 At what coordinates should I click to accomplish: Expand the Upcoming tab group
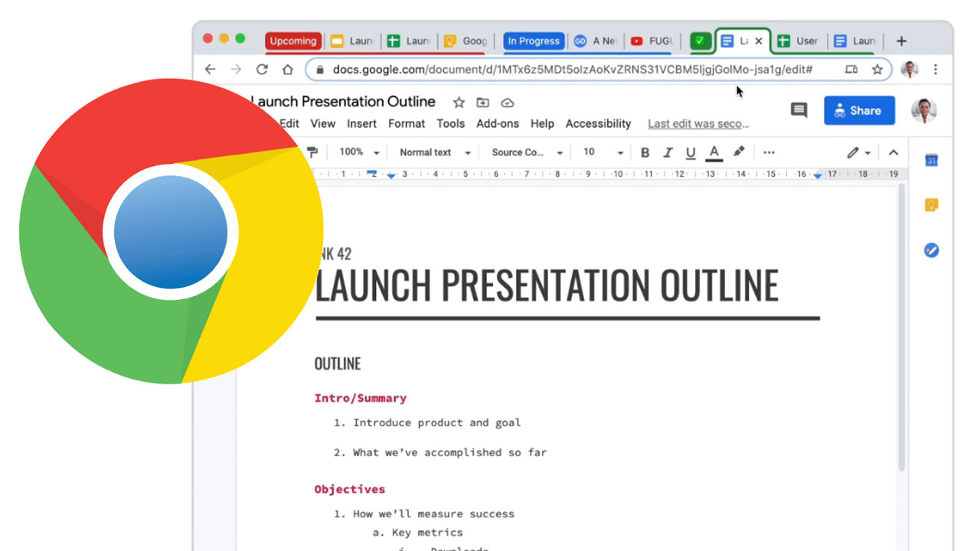coord(292,41)
